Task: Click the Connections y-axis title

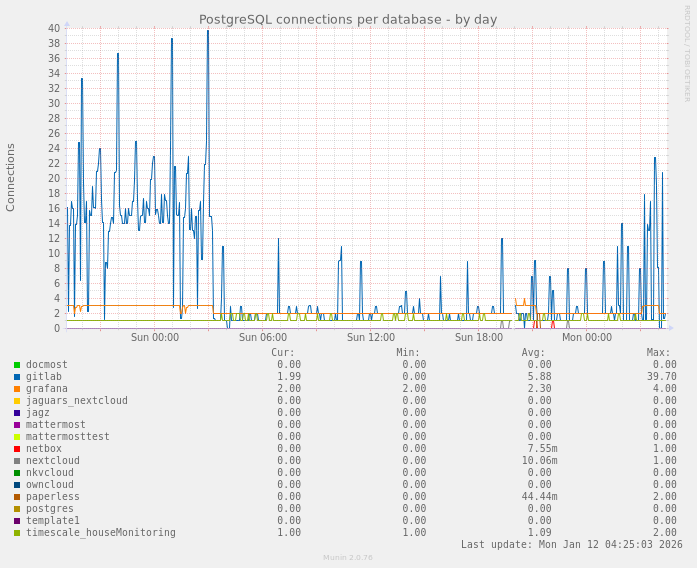Action: point(10,177)
